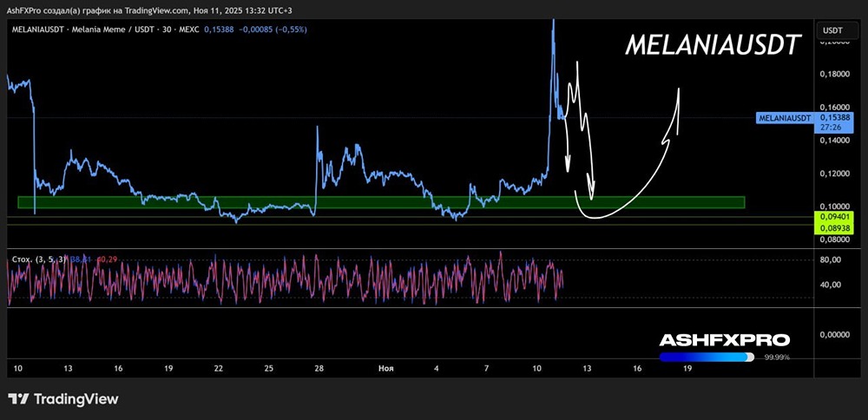
Task: Click the large MELANIAUSDT title text
Action: 712,47
